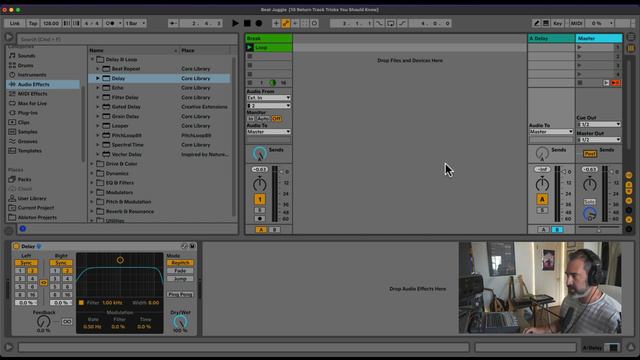Viewport: 640px width, 360px height.
Task: Click the Tap tempo button
Action: coord(33,23)
